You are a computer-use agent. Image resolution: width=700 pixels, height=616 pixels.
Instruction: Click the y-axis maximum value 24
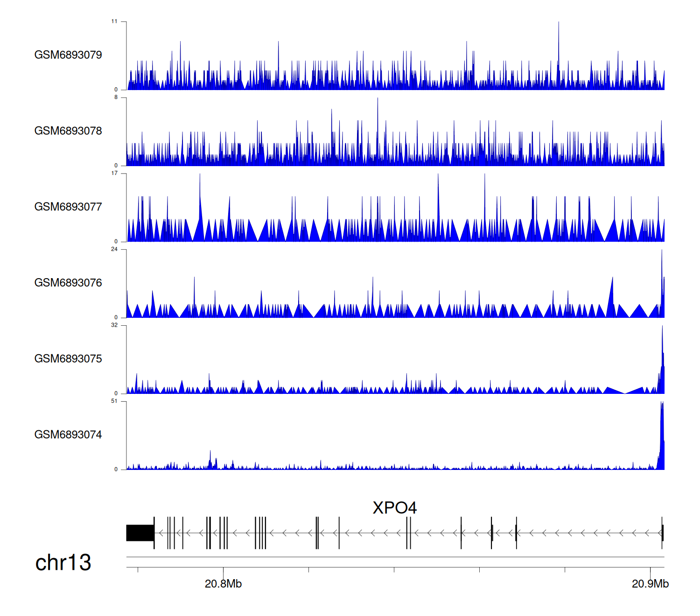pos(114,249)
